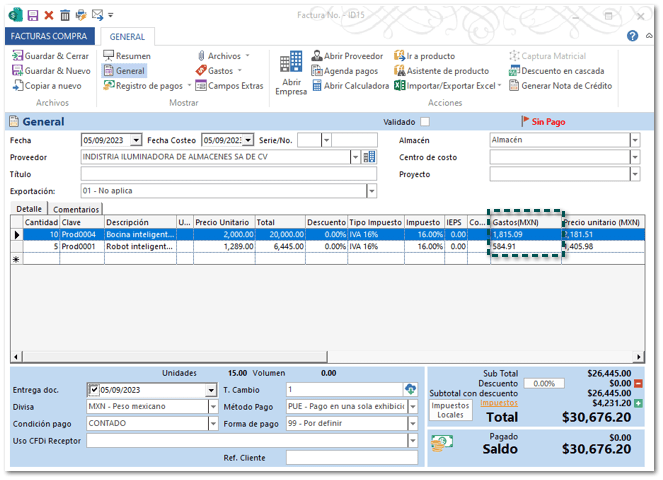This screenshot has height=480, width=663.
Task: Click the Gastos(MXN) column header
Action: tap(526, 222)
